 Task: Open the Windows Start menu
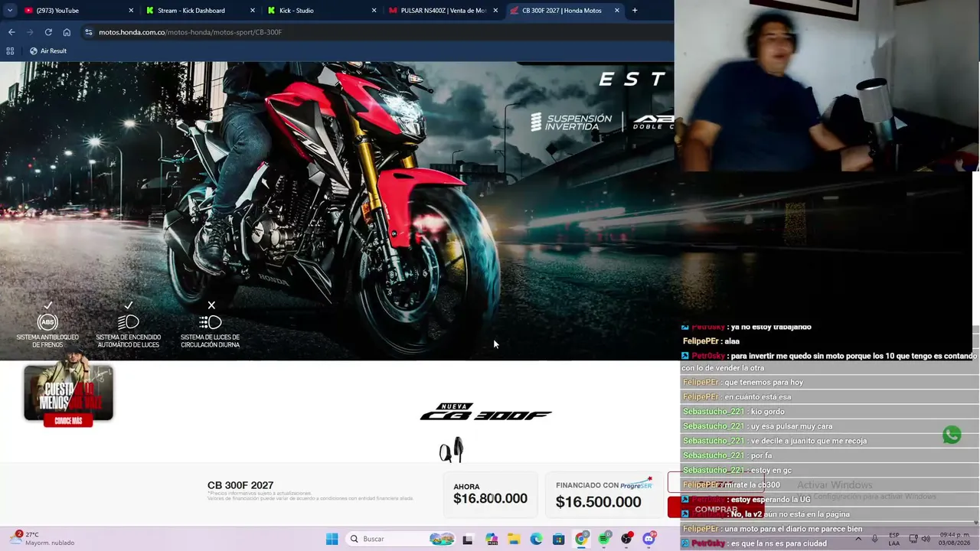332,539
